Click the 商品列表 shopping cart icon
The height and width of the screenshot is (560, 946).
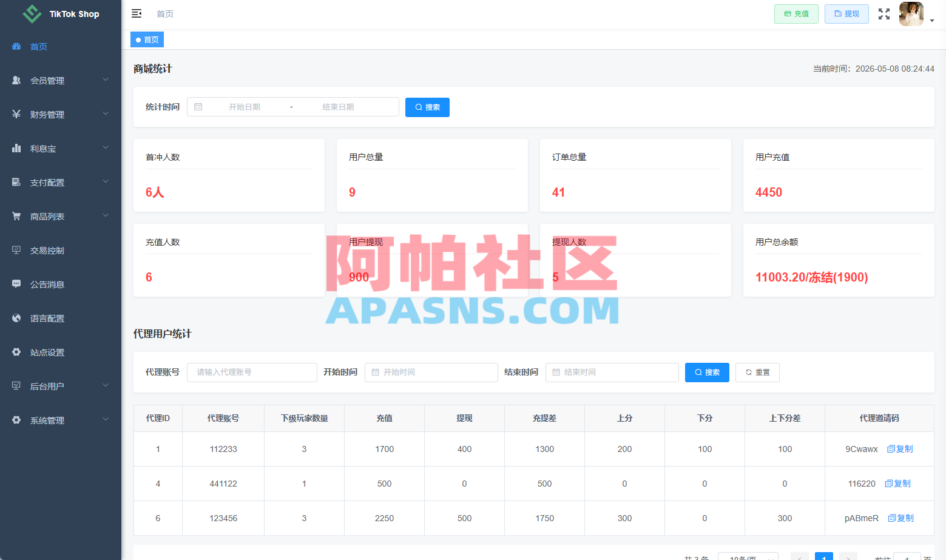click(x=16, y=216)
